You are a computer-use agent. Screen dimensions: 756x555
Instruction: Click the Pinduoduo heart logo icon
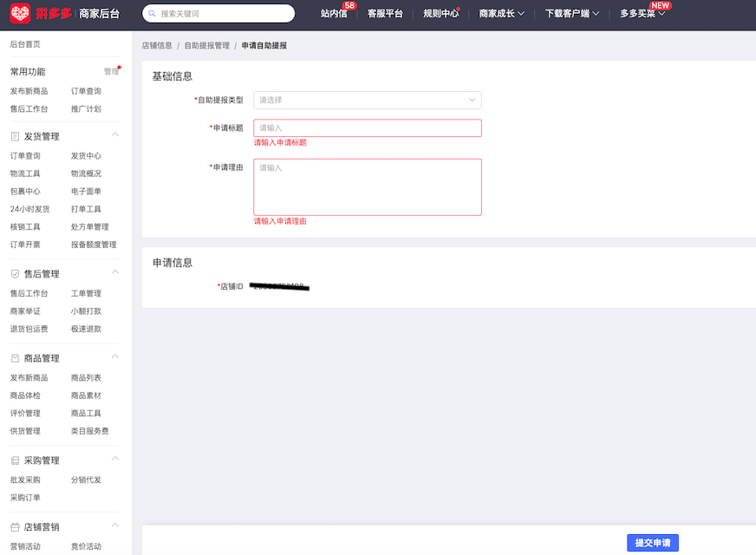[x=20, y=14]
